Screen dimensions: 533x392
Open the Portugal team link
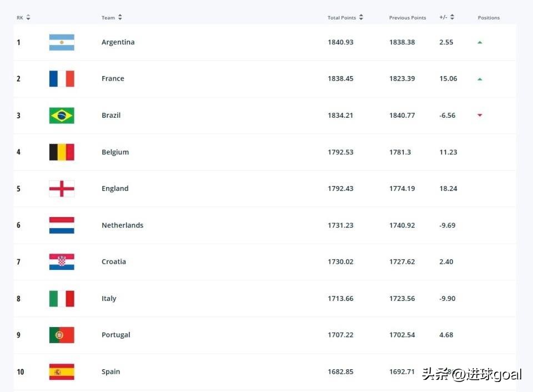115,335
